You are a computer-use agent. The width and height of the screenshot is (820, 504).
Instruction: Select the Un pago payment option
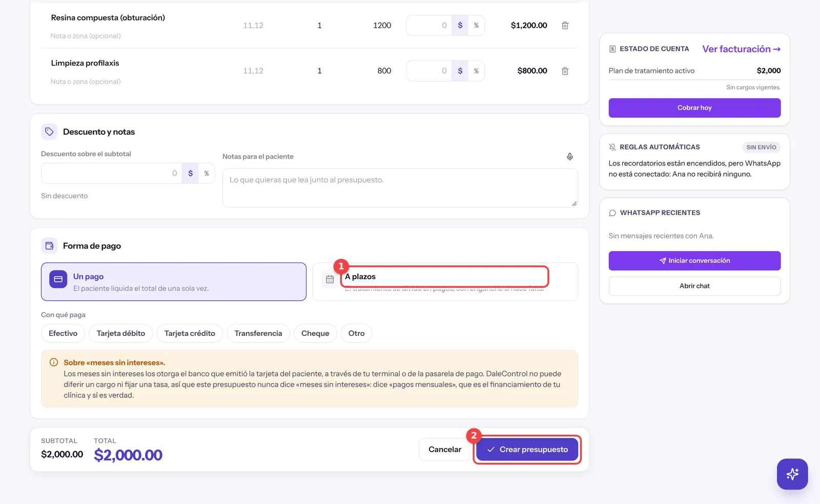tap(174, 282)
